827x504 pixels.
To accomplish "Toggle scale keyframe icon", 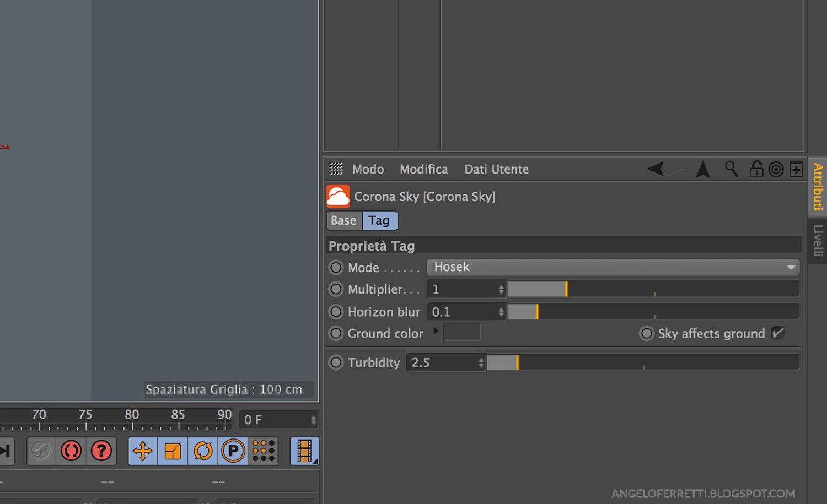I will [x=173, y=451].
